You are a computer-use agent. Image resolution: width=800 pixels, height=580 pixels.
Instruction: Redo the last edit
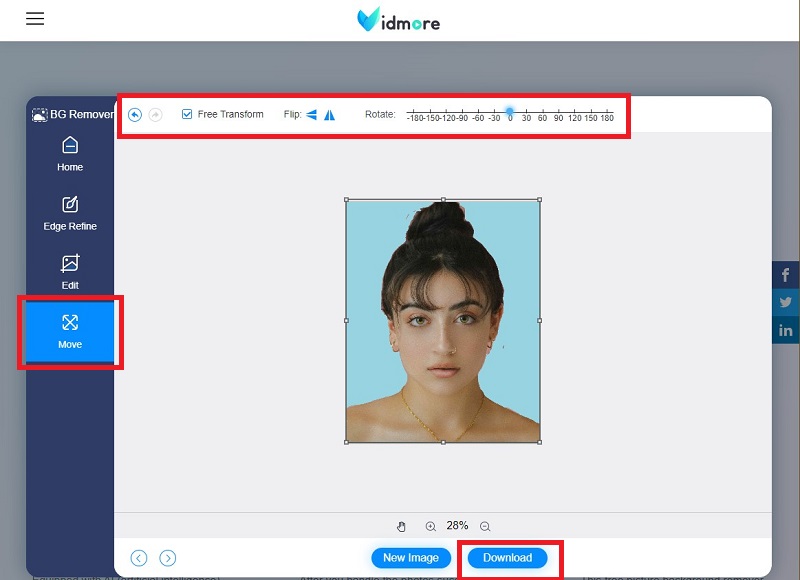click(157, 114)
